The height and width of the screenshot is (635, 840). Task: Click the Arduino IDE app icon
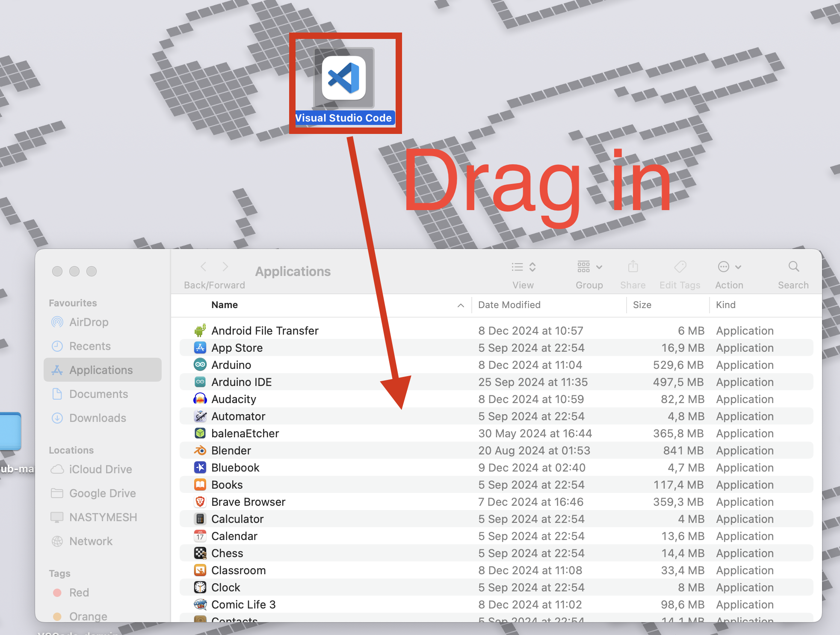(x=200, y=382)
